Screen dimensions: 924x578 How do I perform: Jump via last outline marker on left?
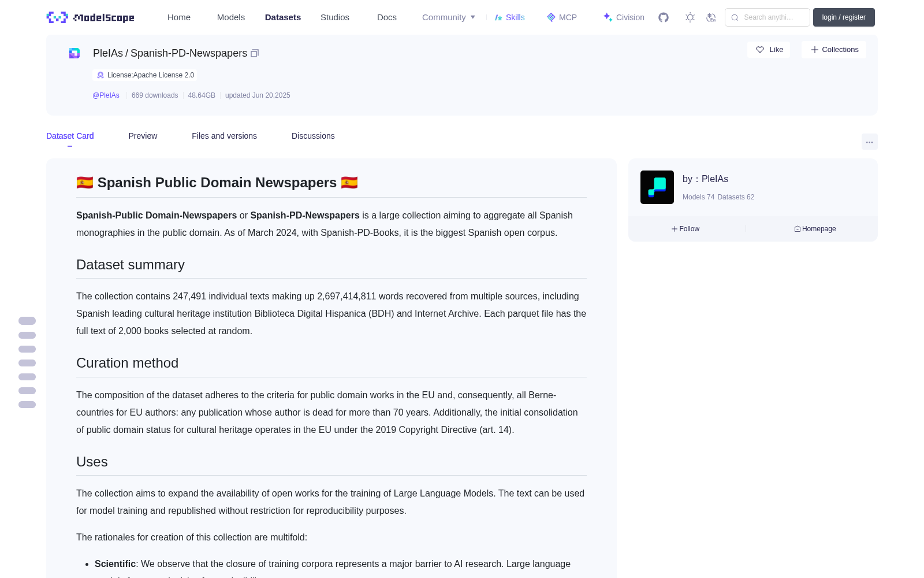tap(27, 405)
